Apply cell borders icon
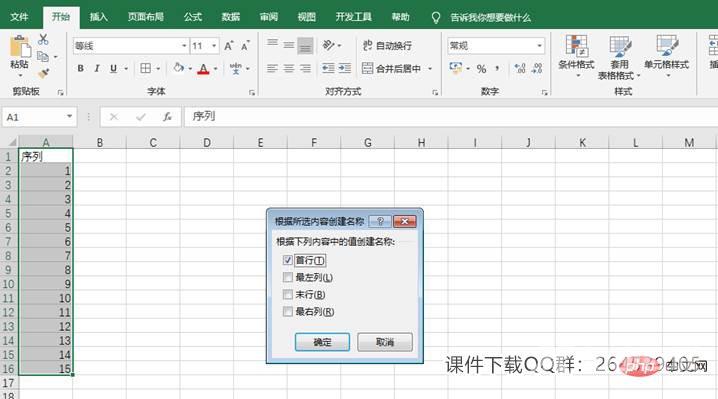 tap(146, 69)
